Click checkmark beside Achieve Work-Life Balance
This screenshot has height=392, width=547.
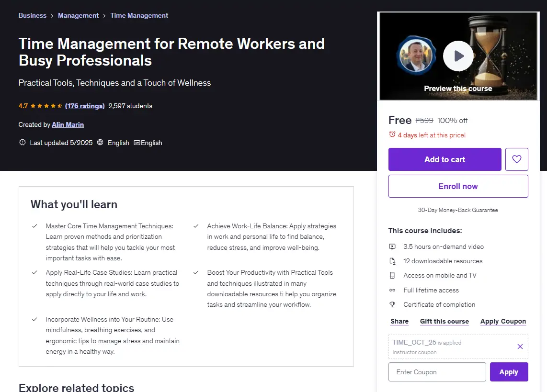196,226
